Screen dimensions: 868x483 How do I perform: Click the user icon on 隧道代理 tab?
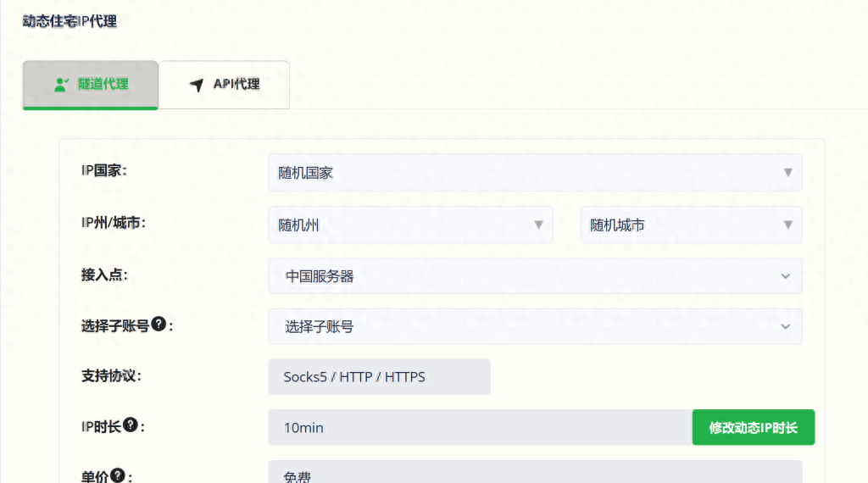[x=61, y=85]
